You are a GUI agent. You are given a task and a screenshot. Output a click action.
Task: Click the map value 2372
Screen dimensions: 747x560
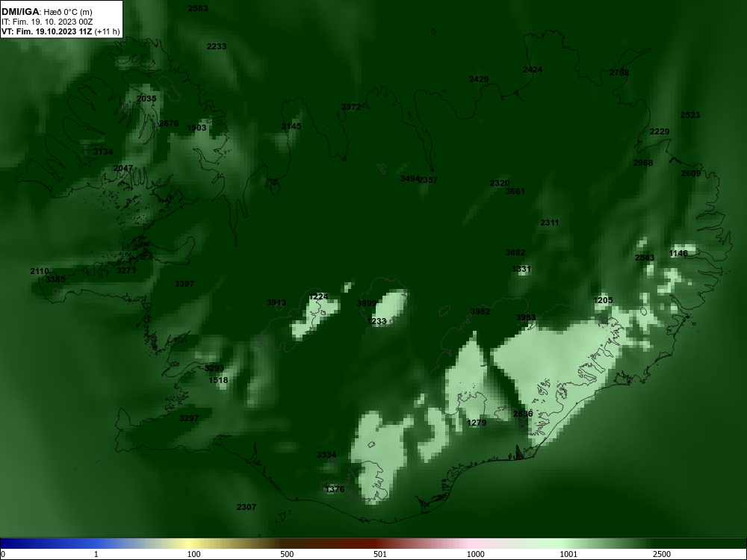(x=351, y=107)
